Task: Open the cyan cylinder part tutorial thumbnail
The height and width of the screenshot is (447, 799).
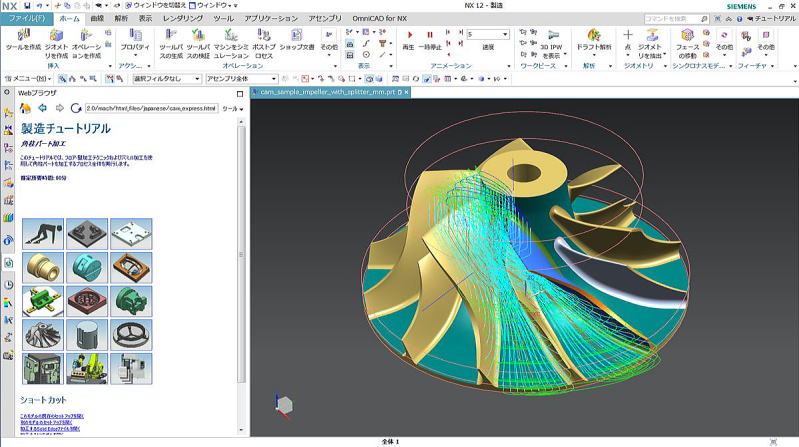Action: (x=87, y=267)
